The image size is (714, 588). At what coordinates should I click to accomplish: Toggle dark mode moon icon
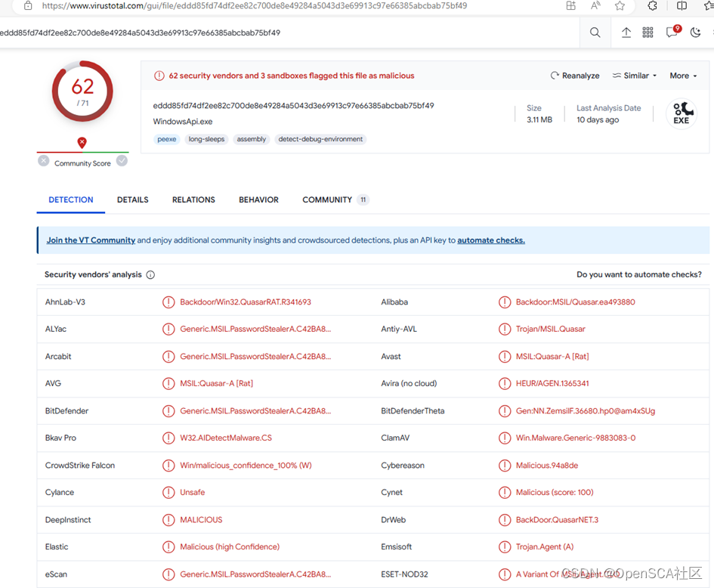695,32
